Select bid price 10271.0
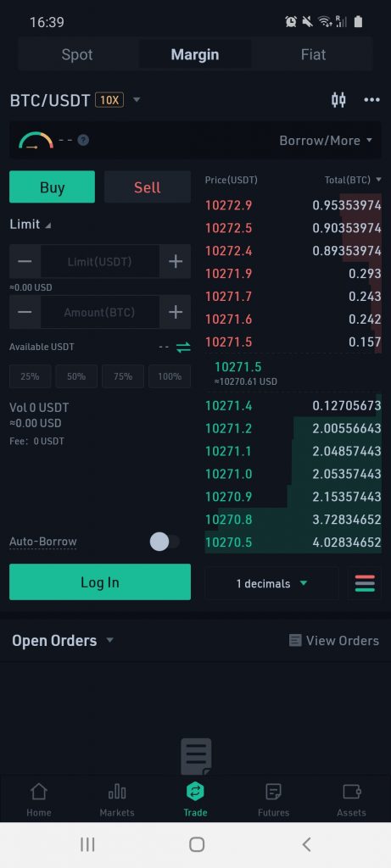The height and width of the screenshot is (868, 391). pos(229,474)
